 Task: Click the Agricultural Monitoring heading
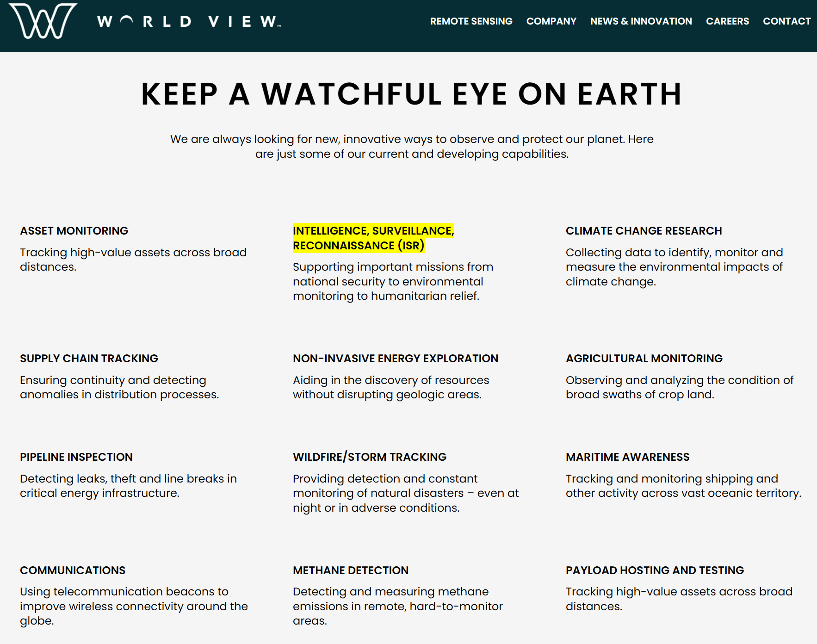[x=644, y=359]
